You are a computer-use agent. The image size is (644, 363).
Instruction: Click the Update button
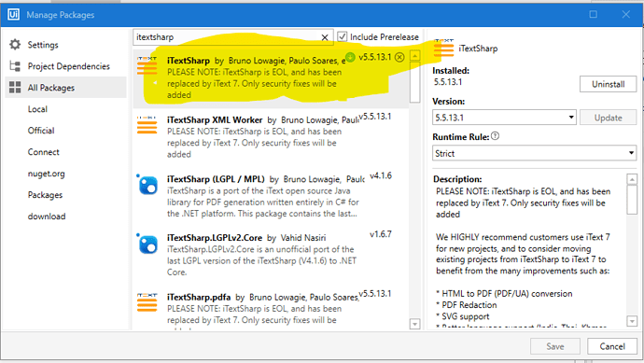608,118
